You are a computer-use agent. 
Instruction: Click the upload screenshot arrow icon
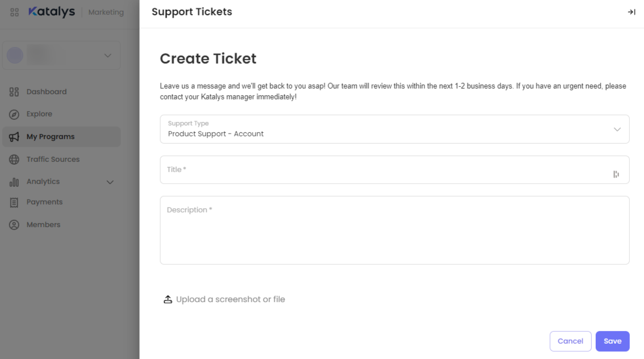[x=168, y=299]
